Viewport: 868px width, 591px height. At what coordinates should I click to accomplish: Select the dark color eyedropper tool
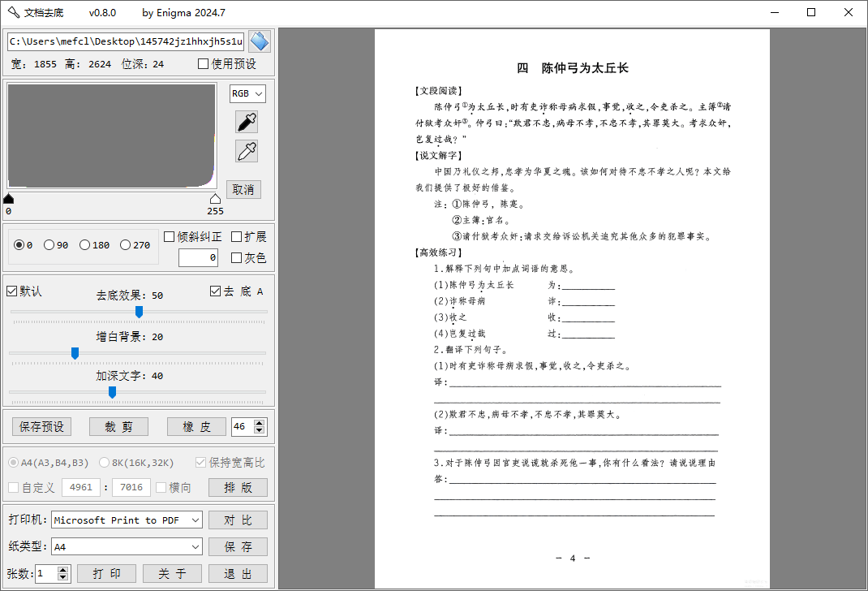[246, 121]
